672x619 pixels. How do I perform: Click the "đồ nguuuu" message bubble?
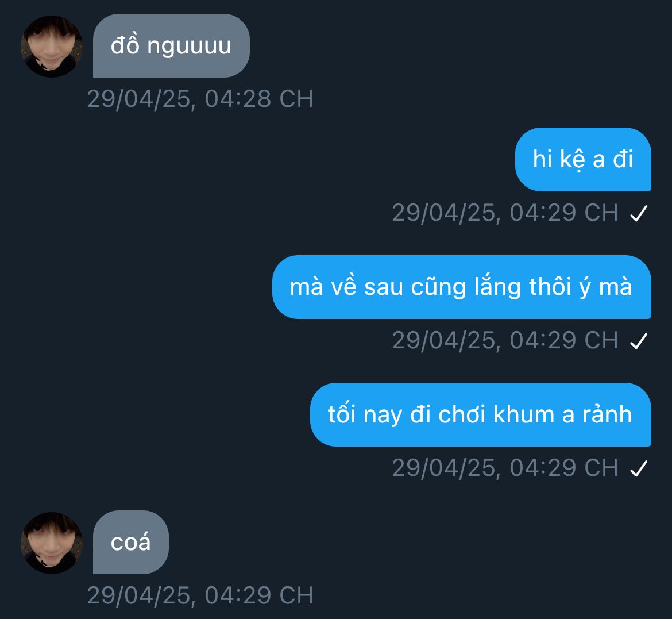171,46
